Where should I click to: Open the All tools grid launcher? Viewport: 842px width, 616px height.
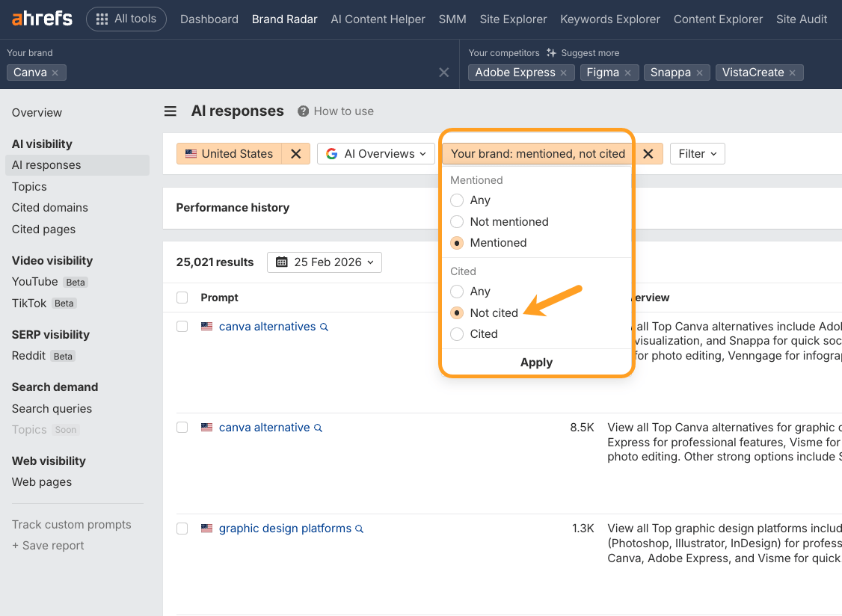(126, 19)
